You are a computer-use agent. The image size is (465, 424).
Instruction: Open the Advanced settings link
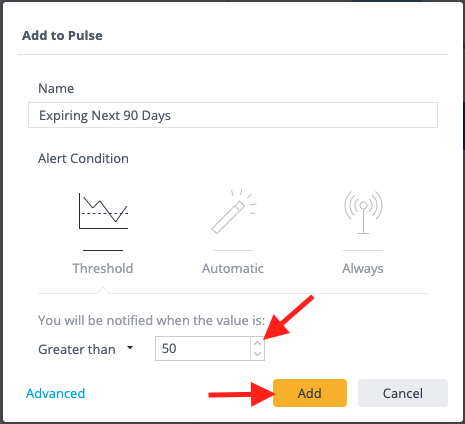click(56, 393)
